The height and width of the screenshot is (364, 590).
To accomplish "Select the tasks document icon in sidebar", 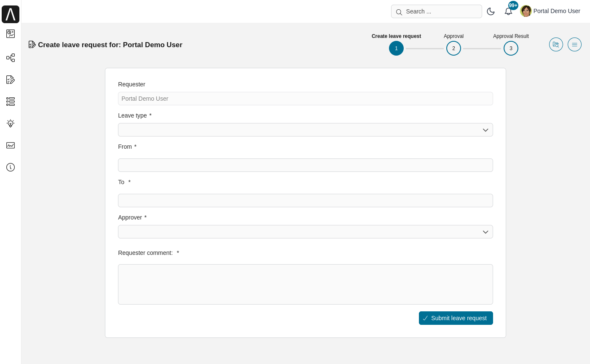I will [11, 80].
